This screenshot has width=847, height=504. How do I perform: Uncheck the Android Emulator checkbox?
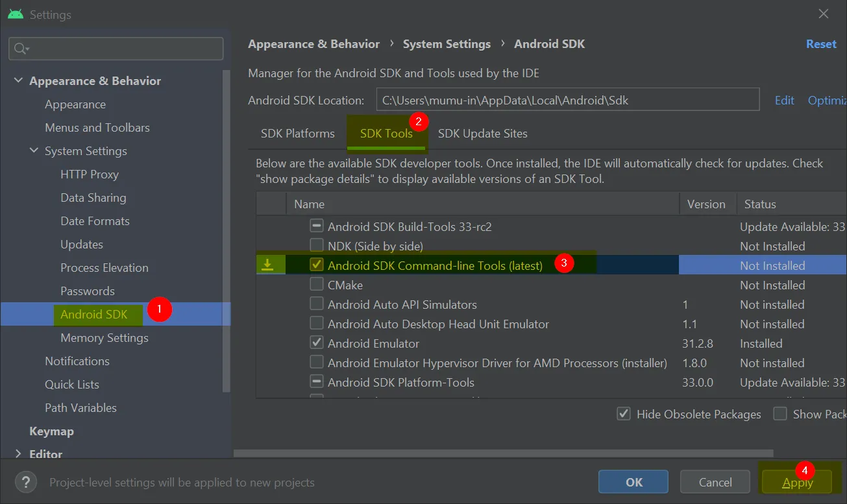(317, 342)
